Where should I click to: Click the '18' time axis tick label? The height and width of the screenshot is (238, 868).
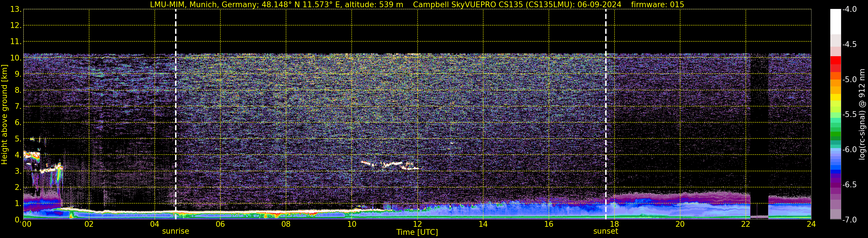[x=614, y=224]
